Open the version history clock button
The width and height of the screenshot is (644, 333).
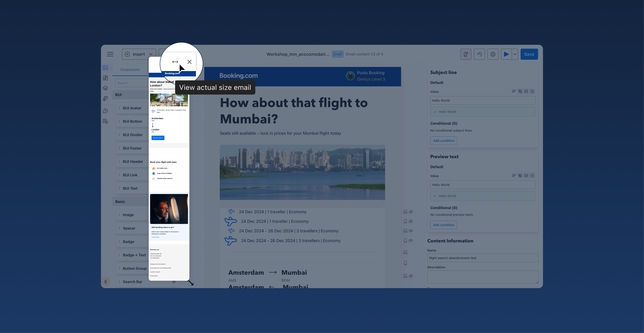click(479, 54)
